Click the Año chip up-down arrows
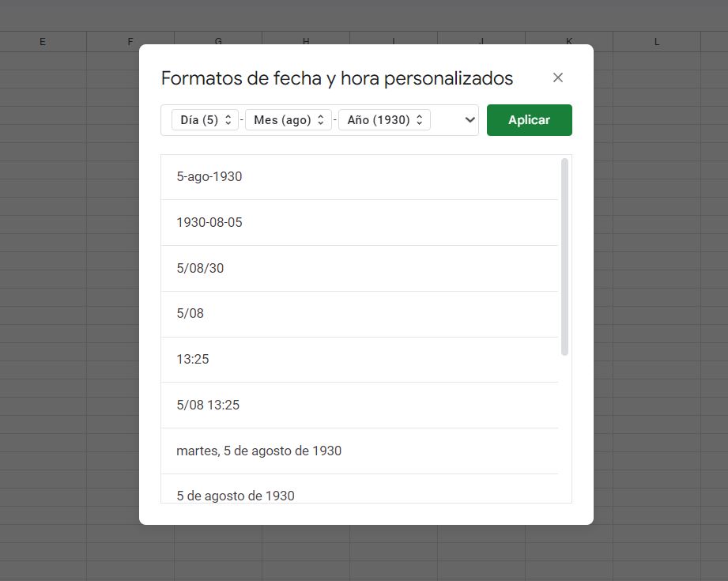 (419, 120)
